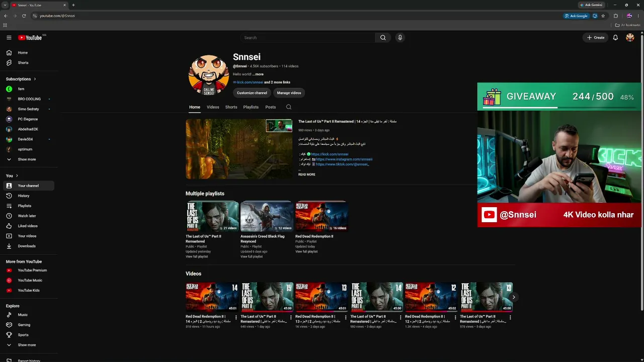Screen dimensions: 644x362
Task: Expand the You section header
Action: (12, 175)
